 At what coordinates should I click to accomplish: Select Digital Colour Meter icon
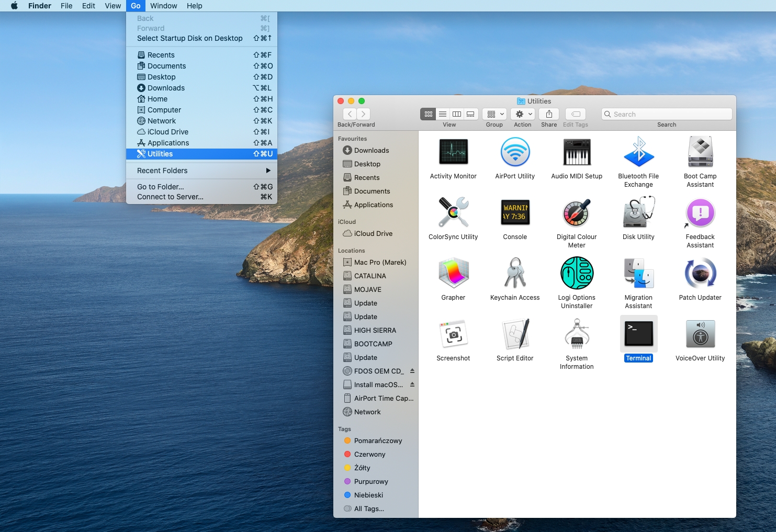tap(577, 212)
